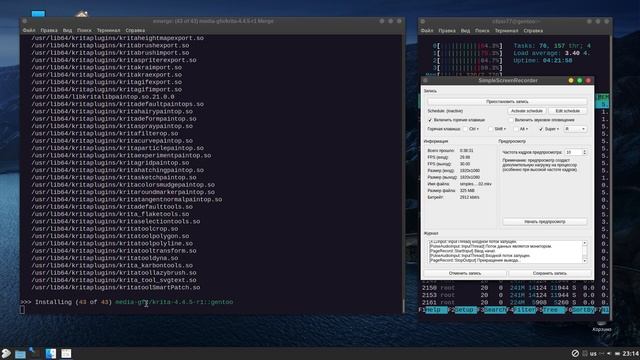Click the crossed-circle tray icon
The width and height of the screenshot is (640, 360).
pyautogui.click(x=575, y=353)
